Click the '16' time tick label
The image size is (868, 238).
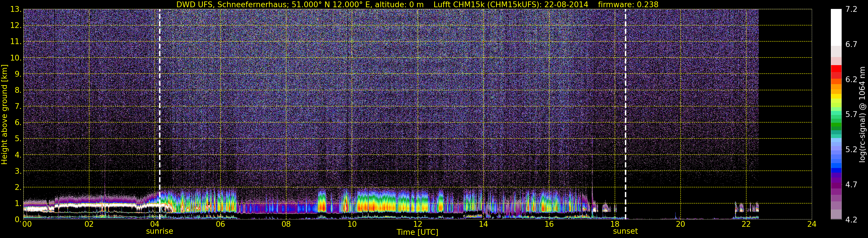549,224
